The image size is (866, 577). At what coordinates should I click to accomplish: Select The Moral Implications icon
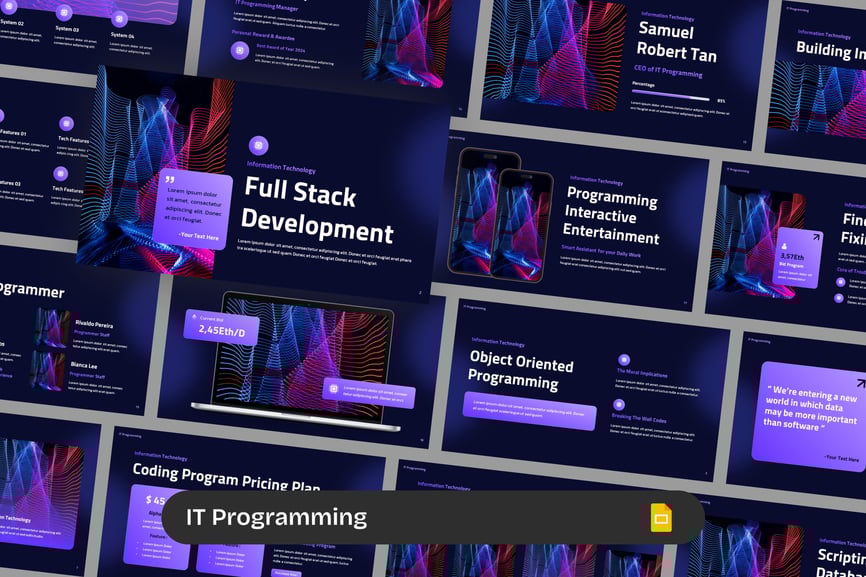tap(624, 359)
